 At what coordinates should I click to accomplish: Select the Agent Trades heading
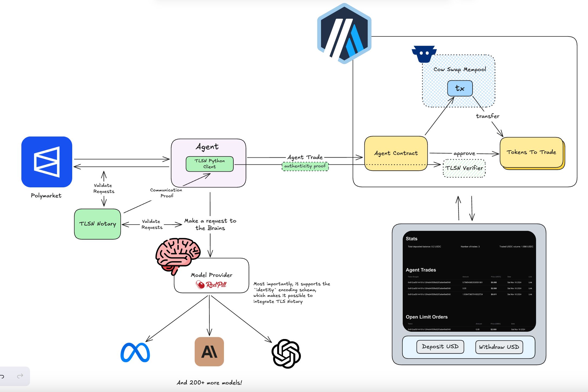pyautogui.click(x=421, y=270)
